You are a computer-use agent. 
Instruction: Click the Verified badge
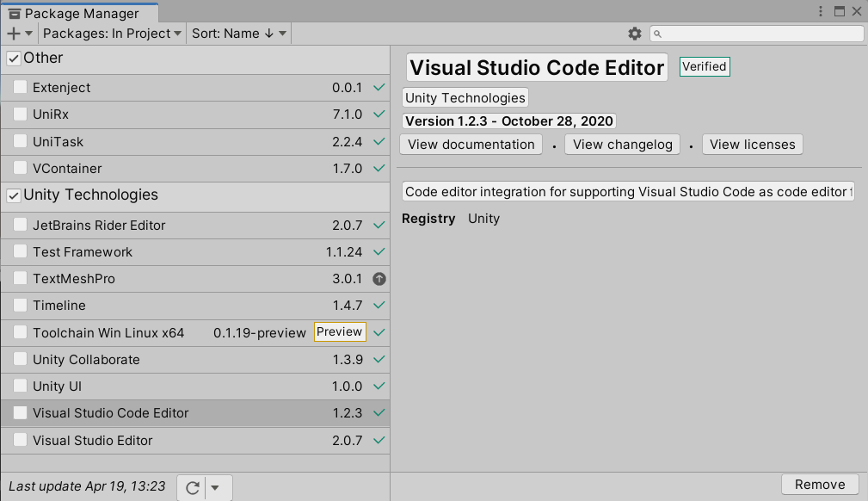[705, 66]
